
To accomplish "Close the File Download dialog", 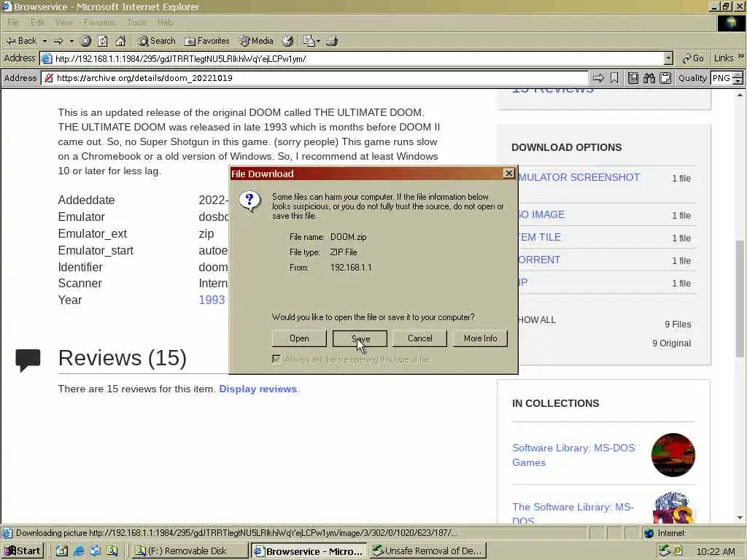I will 508,174.
